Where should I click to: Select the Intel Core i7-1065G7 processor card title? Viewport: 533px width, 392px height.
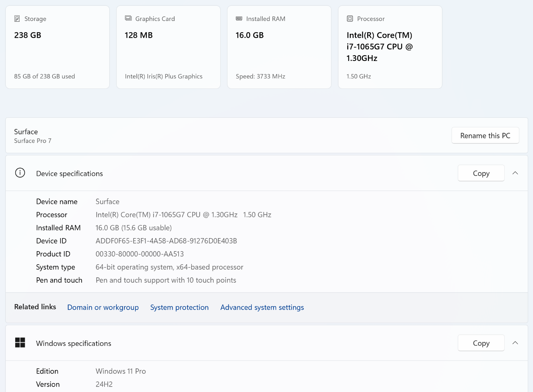[x=380, y=46]
